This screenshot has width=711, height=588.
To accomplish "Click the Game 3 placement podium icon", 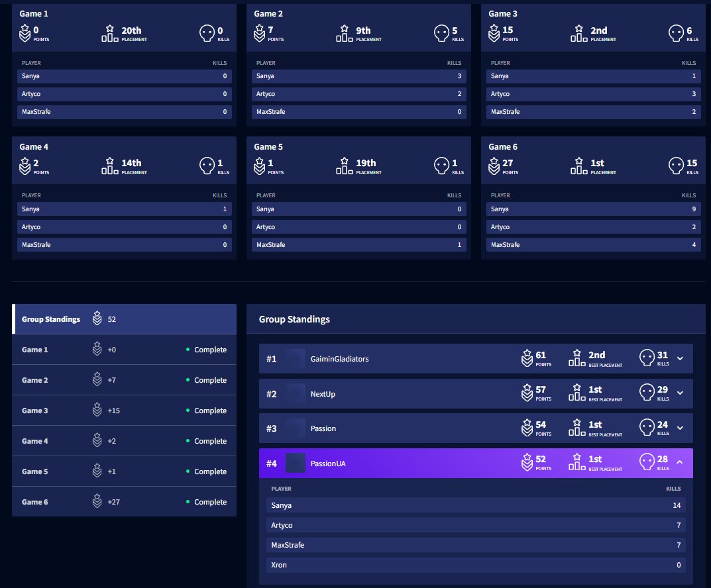I will (579, 33).
